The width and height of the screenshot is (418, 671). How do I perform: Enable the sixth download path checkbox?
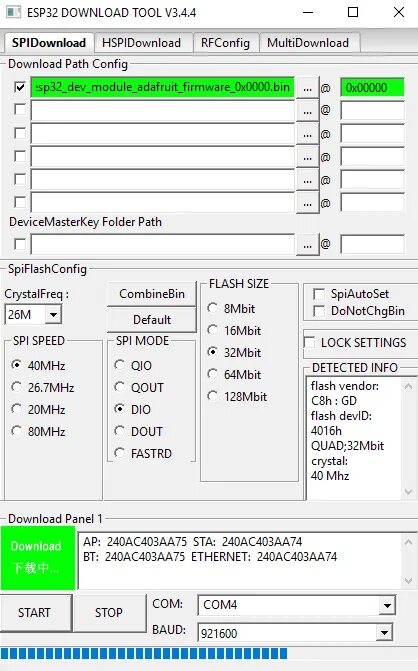coord(20,202)
